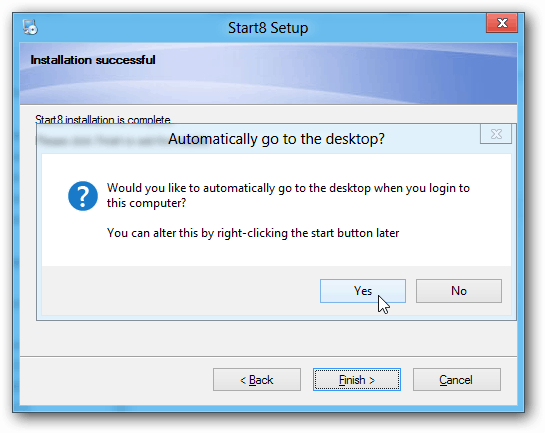Dismiss the dialog with its X button

tap(496, 134)
